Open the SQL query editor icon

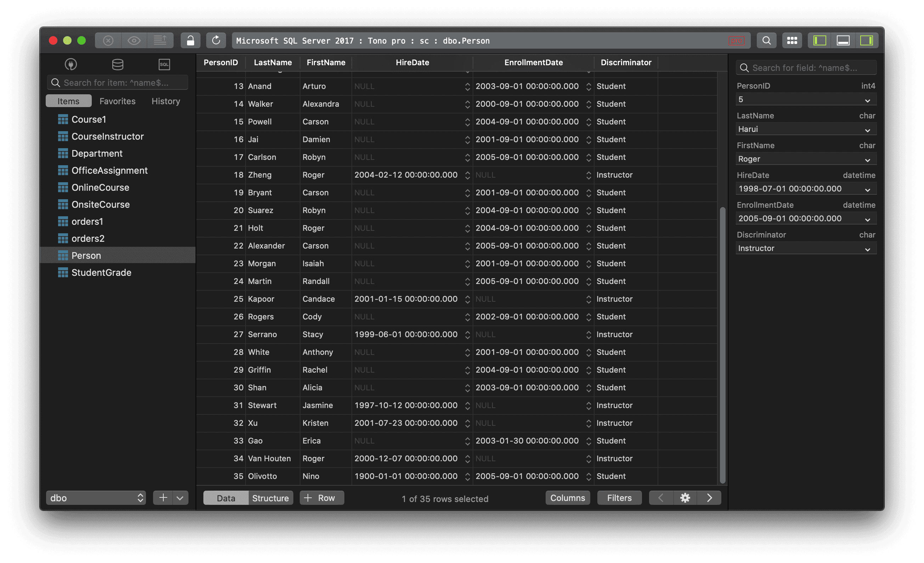pos(164,65)
